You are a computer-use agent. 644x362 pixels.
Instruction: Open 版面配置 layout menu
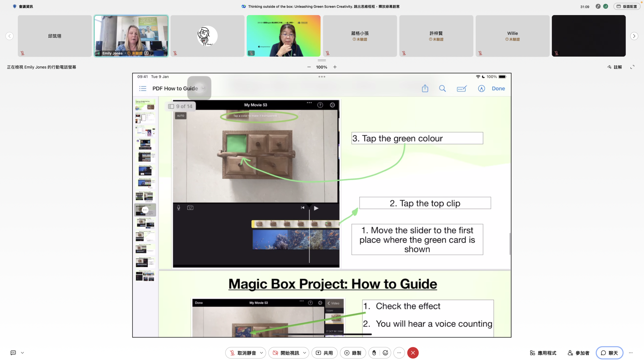(627, 7)
